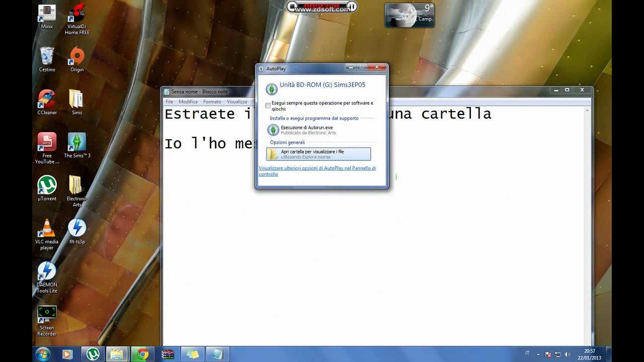Open Sticky Notes taskbar item
This screenshot has height=362, width=644.
(193, 354)
